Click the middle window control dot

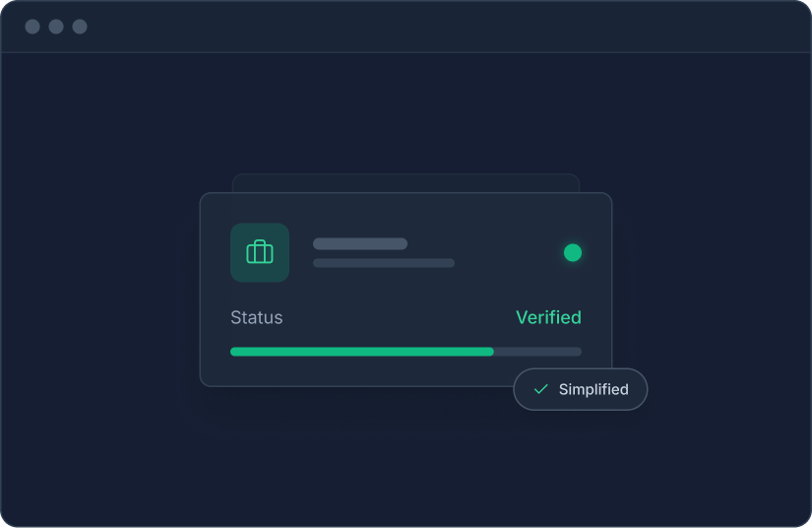click(x=56, y=27)
